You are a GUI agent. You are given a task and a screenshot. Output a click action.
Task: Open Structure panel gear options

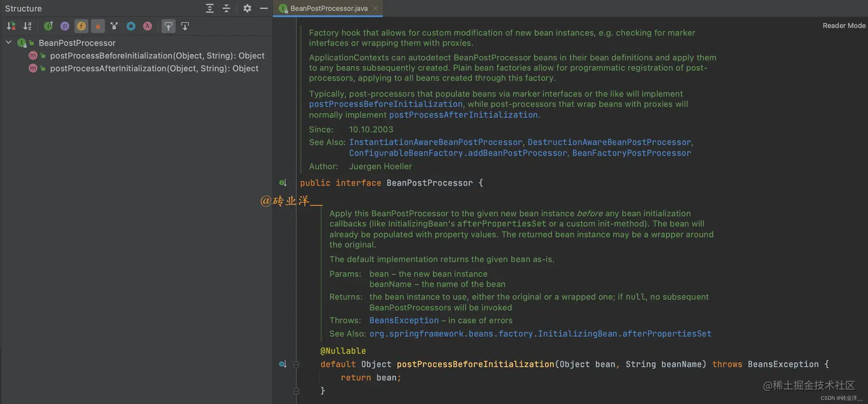(247, 8)
